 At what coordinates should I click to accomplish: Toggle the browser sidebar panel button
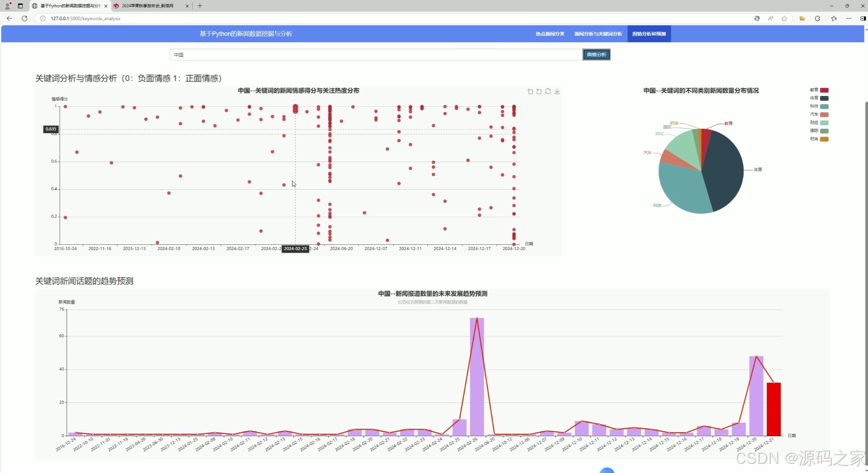[863, 18]
